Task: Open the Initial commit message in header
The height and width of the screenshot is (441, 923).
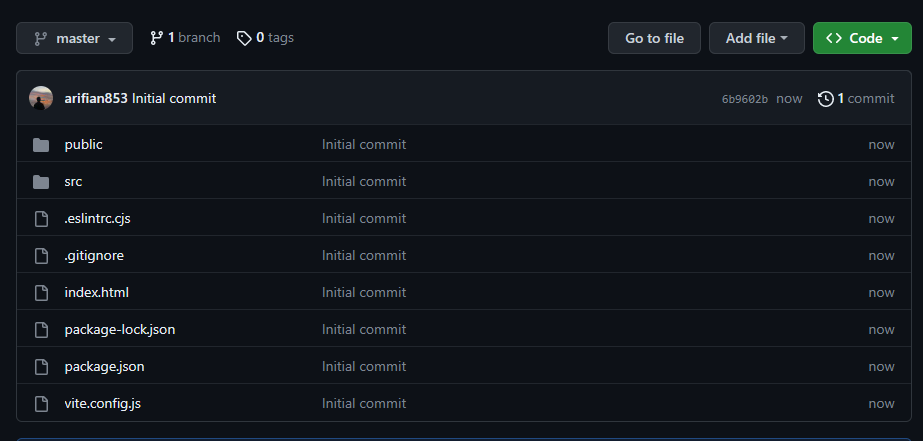Action: (x=174, y=98)
